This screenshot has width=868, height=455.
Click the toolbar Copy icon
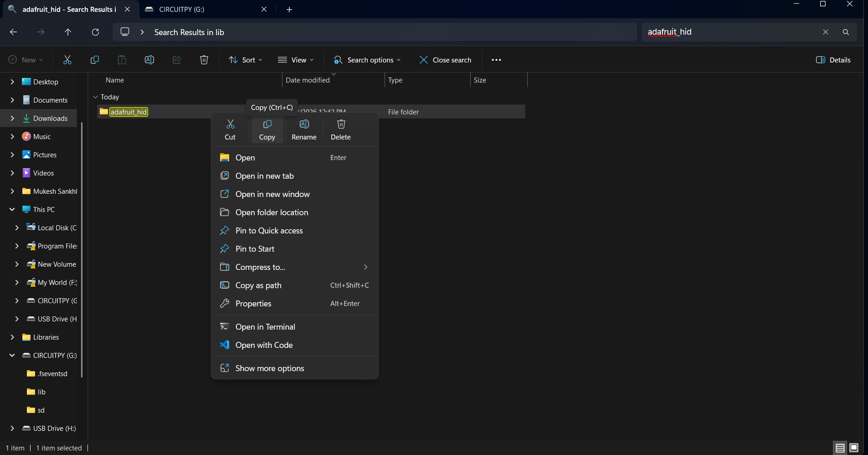[95, 60]
